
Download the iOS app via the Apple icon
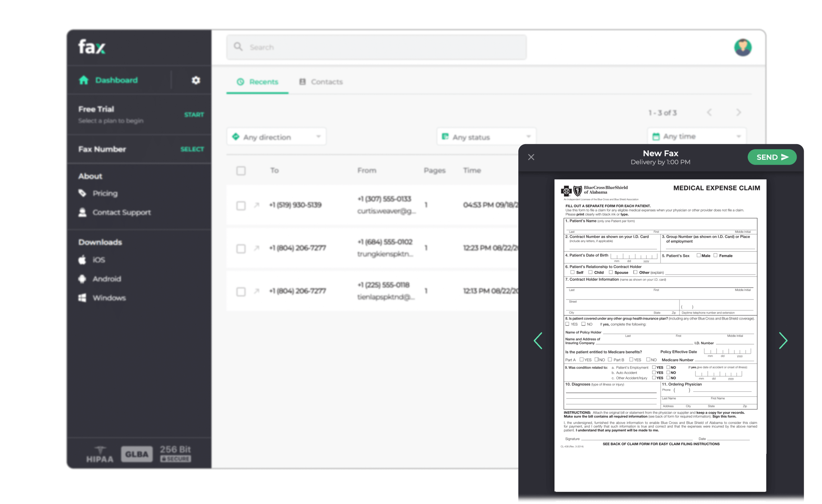click(82, 260)
